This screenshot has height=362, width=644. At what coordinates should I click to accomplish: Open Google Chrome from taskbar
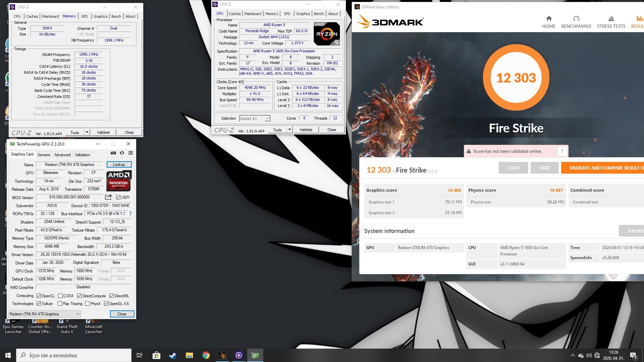point(206,355)
